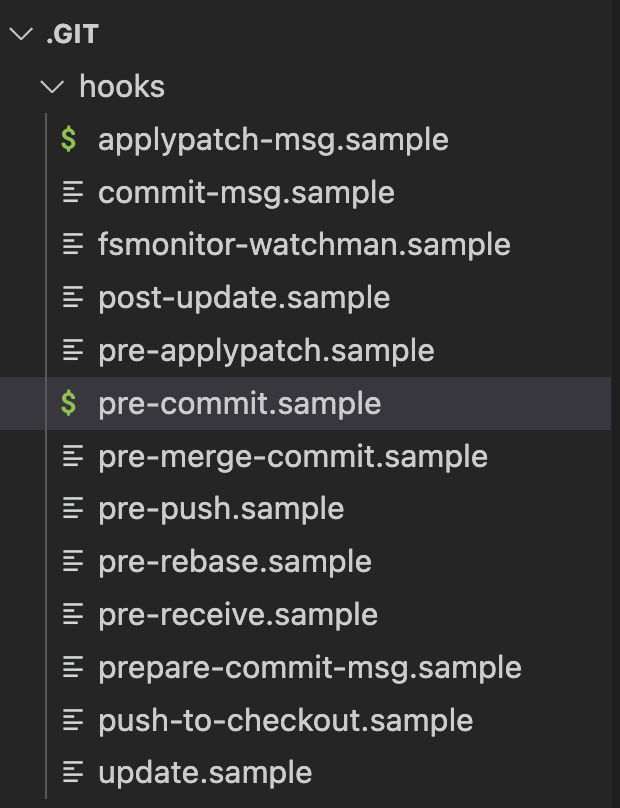Click the file icon beside update.sample
The image size is (620, 808).
[x=72, y=773]
